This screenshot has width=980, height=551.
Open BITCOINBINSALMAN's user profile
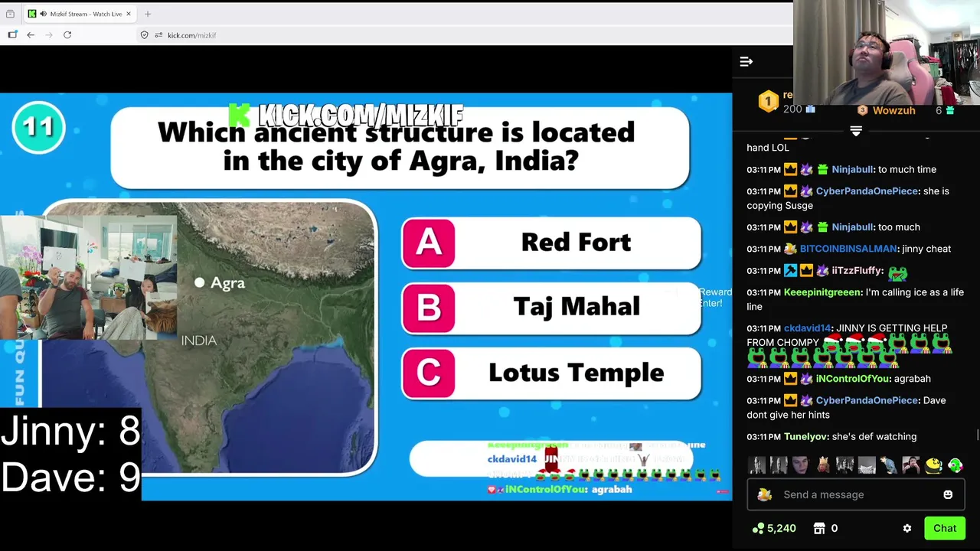(x=848, y=249)
